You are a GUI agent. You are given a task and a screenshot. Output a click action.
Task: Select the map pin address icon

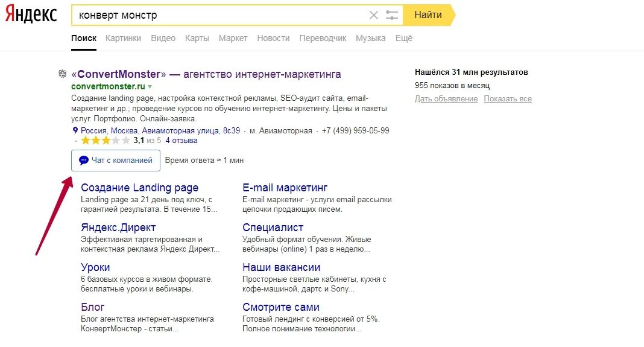pyautogui.click(x=75, y=130)
